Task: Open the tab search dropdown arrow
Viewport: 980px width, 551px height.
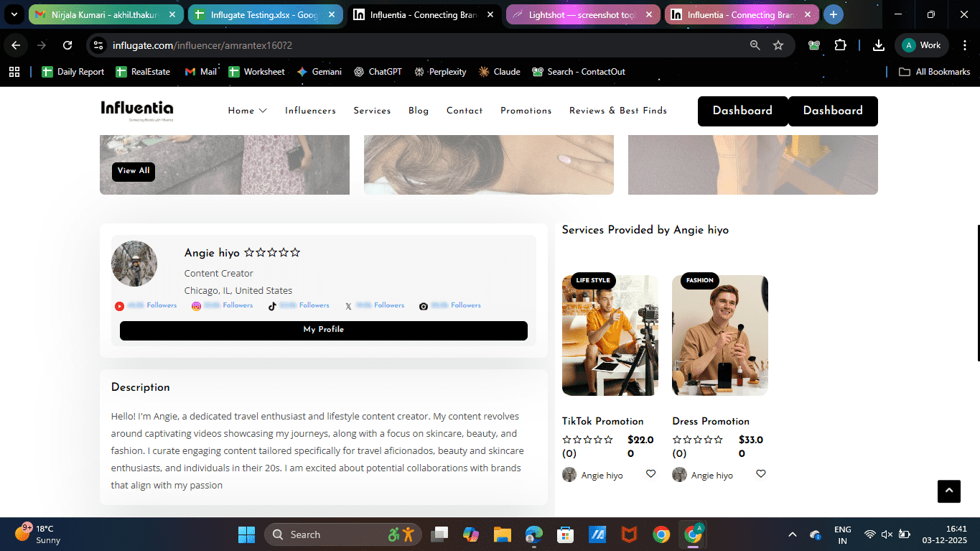Action: coord(14,14)
